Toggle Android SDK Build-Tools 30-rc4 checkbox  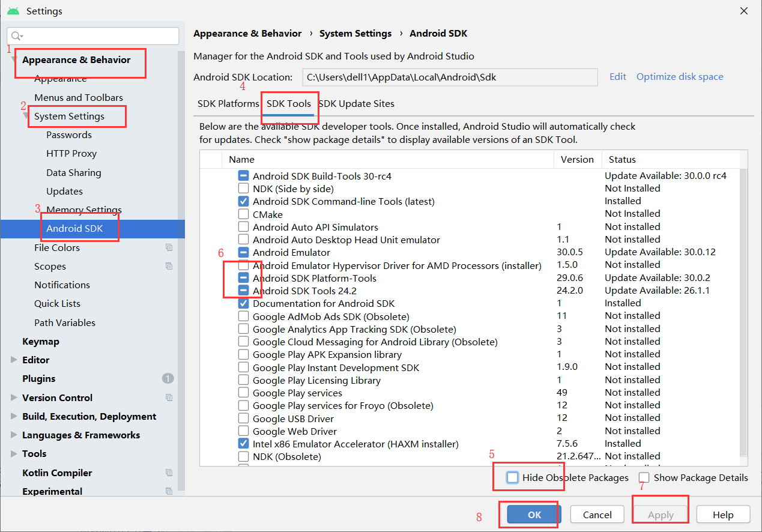click(x=243, y=176)
